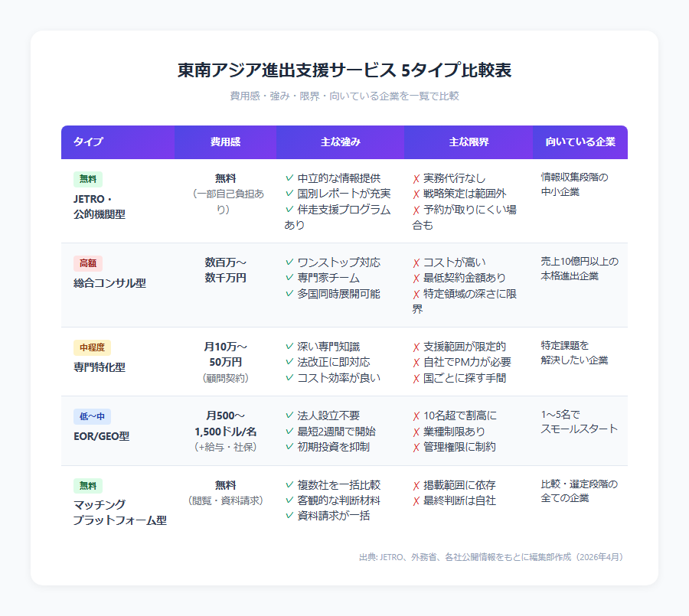The width and height of the screenshot is (689, 616).
Task: Toggle the checkmark on ワンストップ対応
Action: pyautogui.click(x=287, y=261)
